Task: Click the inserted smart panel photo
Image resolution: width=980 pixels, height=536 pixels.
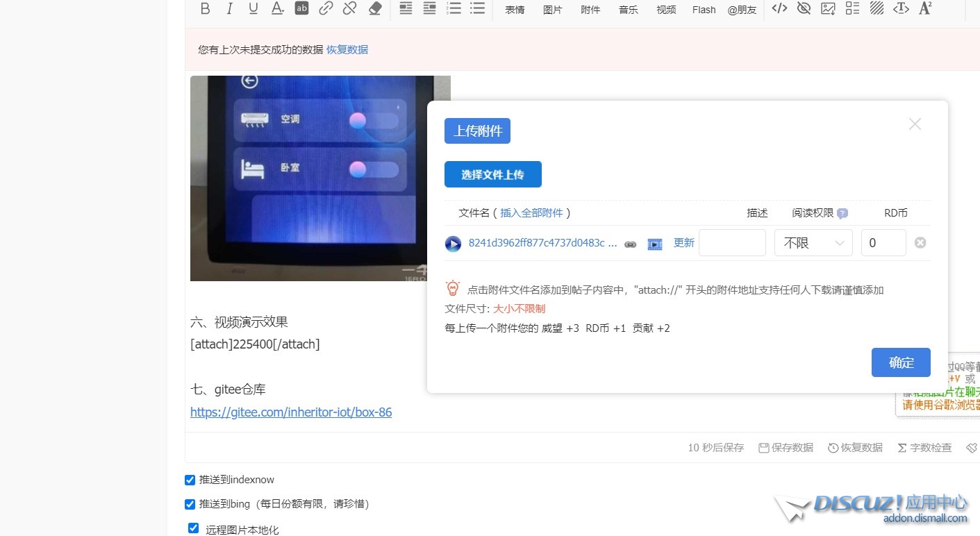Action: (320, 178)
